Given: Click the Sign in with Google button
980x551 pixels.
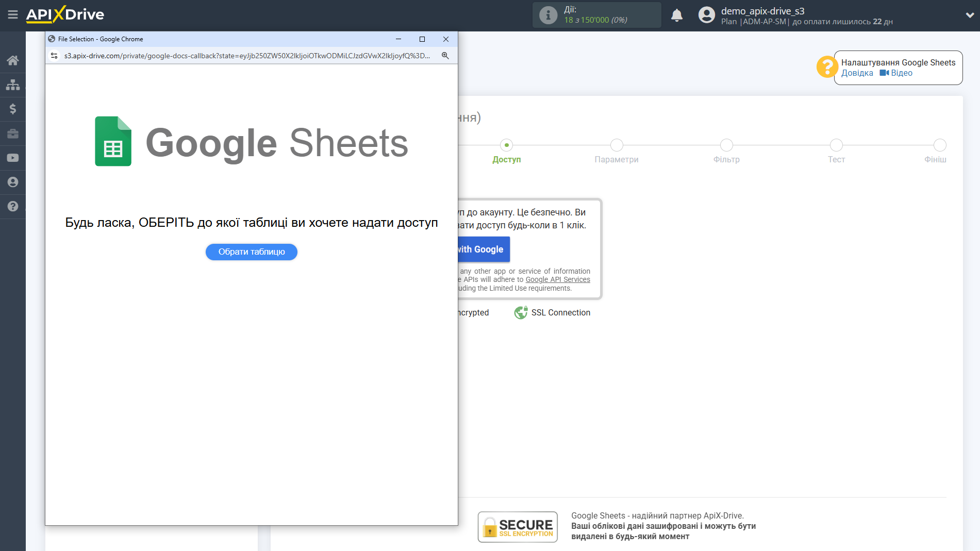Looking at the screenshot, I should click(484, 249).
